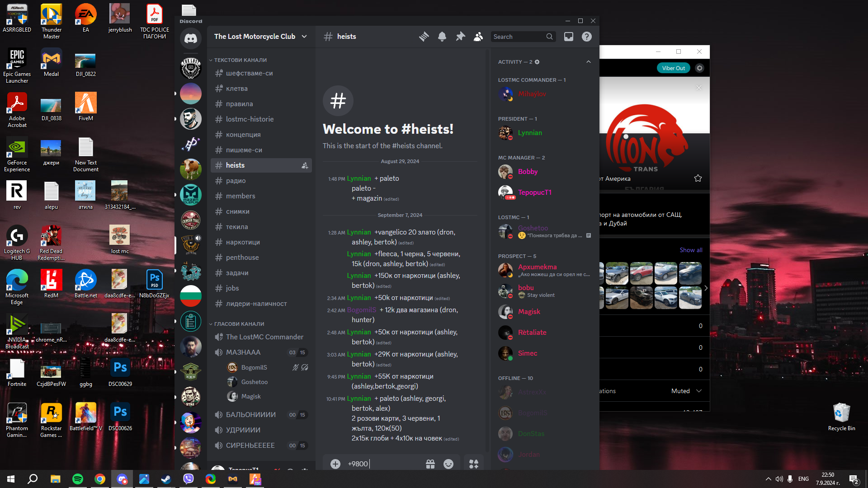Toggle member list icon
868x488 pixels.
pos(478,37)
